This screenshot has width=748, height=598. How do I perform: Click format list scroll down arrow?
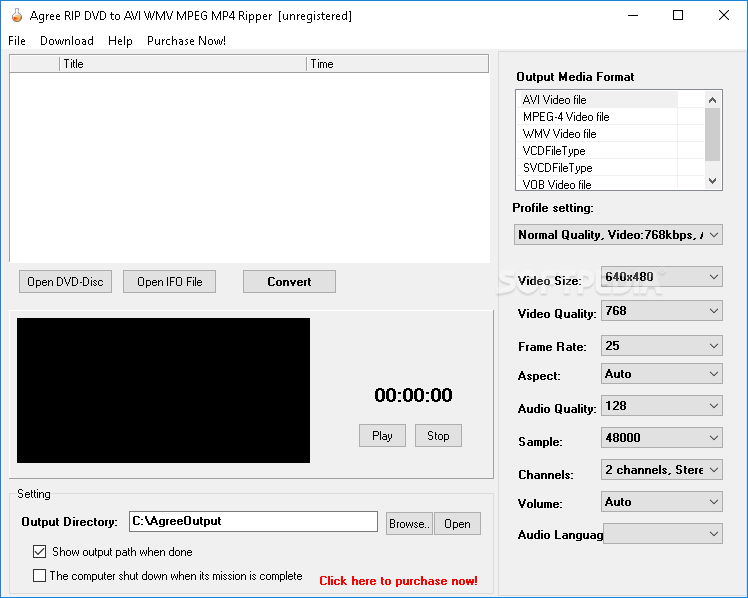[x=713, y=181]
